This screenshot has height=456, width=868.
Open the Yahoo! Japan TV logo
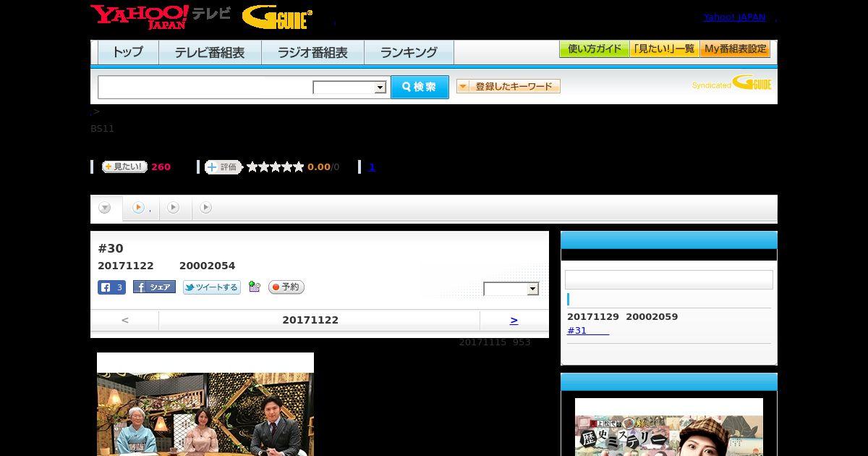pos(161,16)
